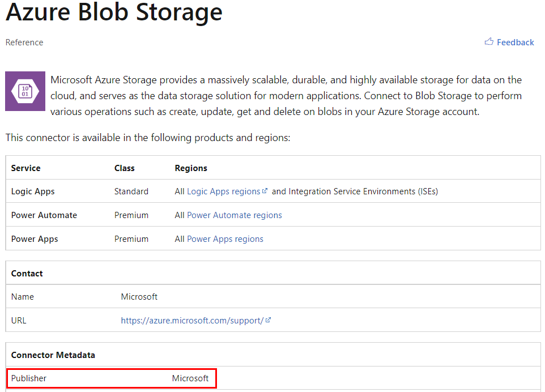Click the thumbs-up Feedback icon

tap(489, 42)
